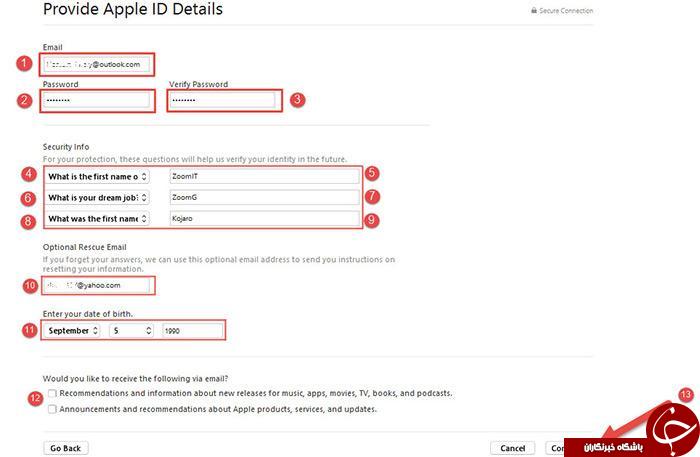Check the Apple products announcements checkbox
The image size is (700, 457).
52,409
